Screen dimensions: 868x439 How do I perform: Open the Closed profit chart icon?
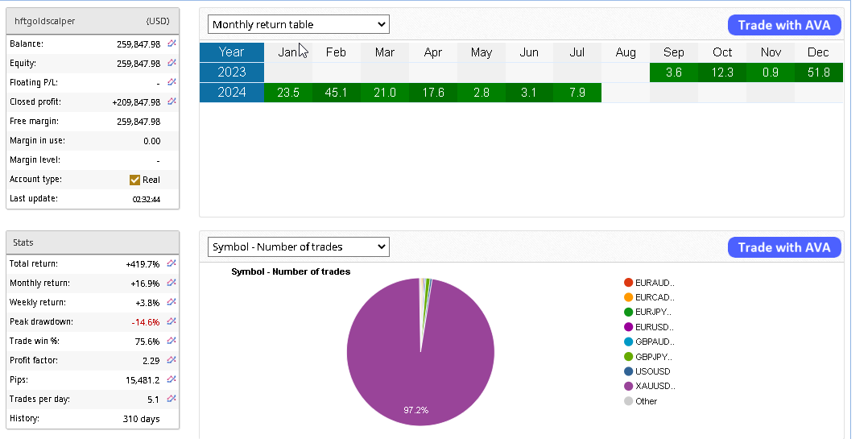(x=172, y=101)
